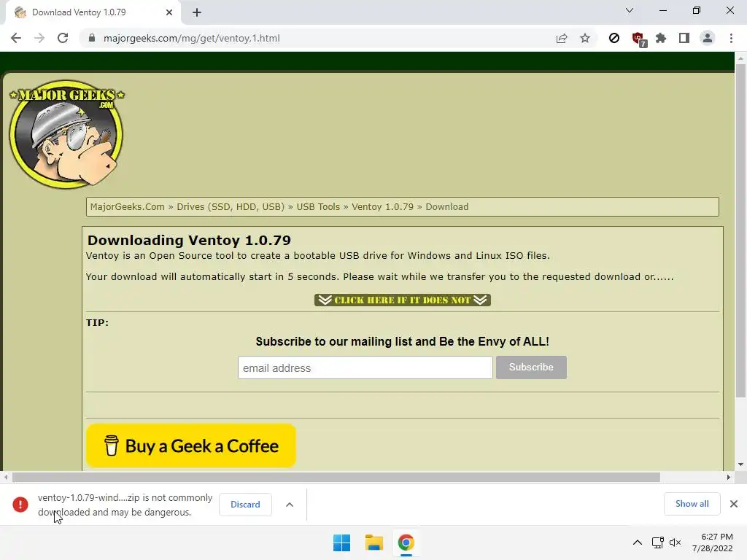Open a new tab with the plus icon
The height and width of the screenshot is (560, 747).
(197, 12)
